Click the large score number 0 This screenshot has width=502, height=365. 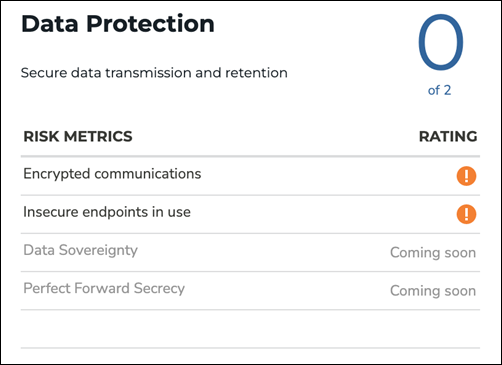pos(441,42)
